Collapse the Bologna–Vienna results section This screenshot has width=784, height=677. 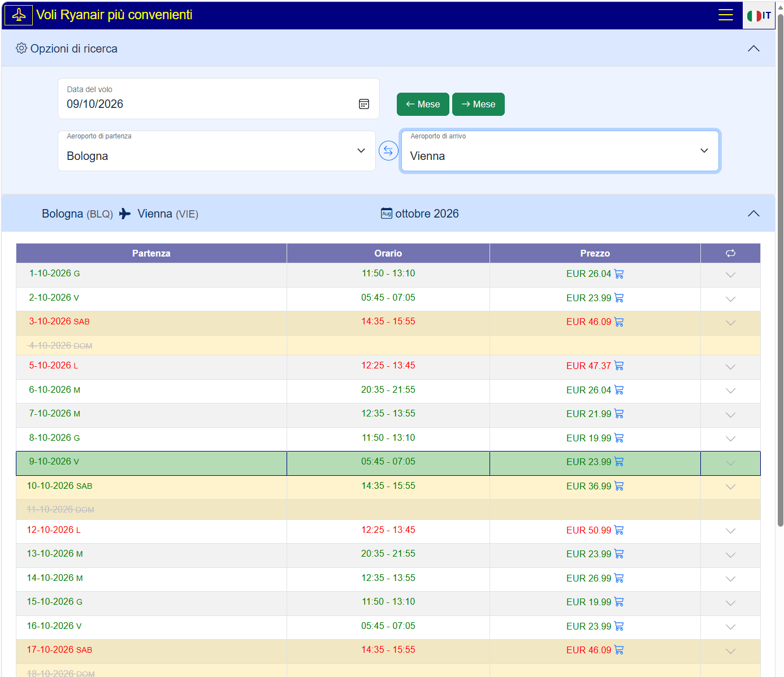pyautogui.click(x=753, y=214)
